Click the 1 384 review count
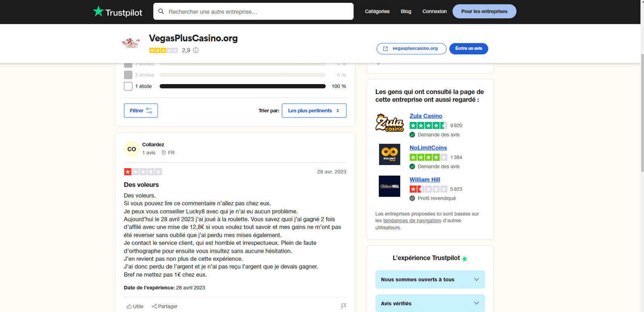 coord(456,157)
